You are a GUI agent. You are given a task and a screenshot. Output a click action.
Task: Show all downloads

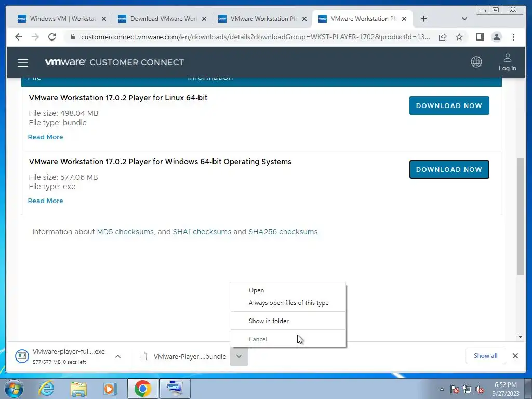pos(486,355)
